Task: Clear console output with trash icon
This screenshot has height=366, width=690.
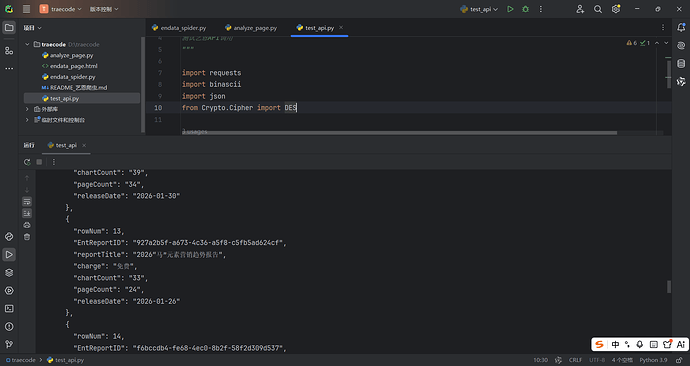Action: pos(27,237)
